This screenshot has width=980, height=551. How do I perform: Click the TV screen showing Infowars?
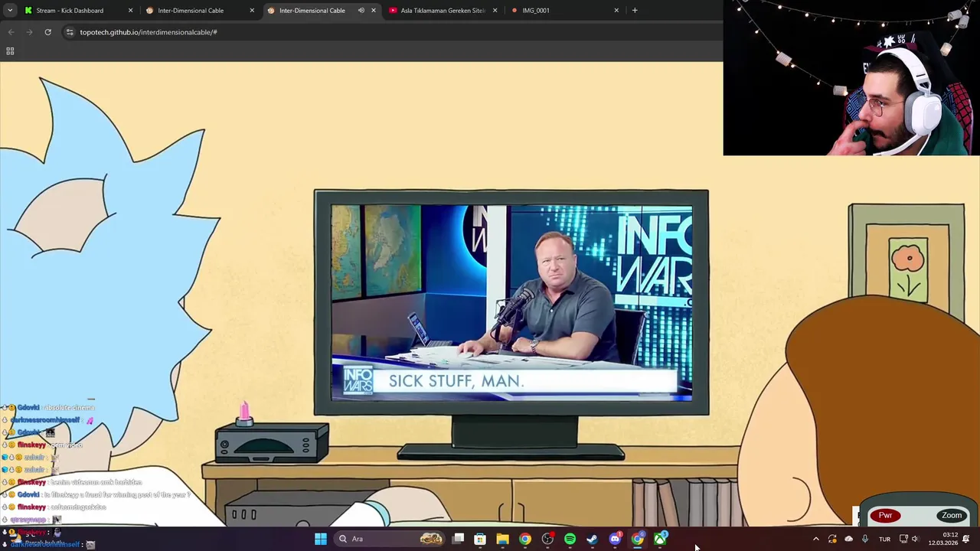pos(511,303)
